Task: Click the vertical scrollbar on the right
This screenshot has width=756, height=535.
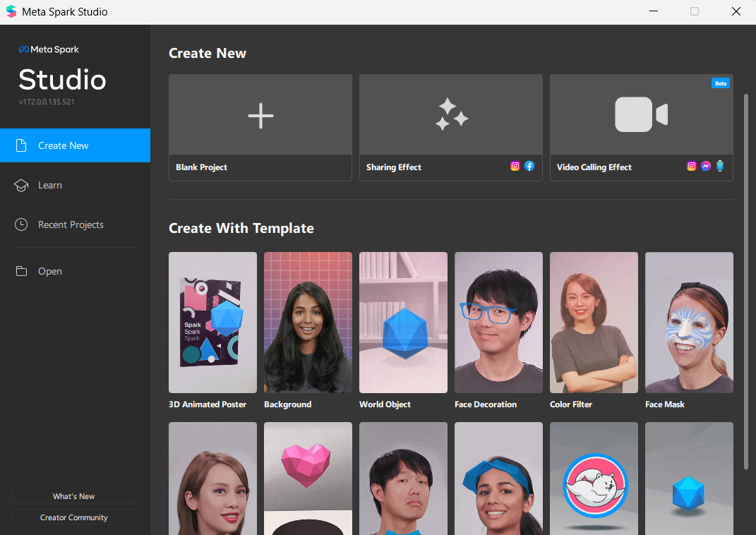Action: click(x=746, y=282)
